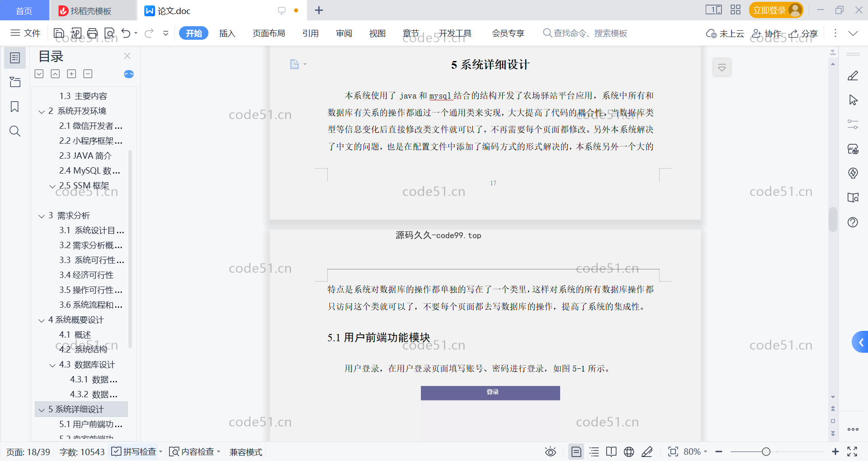Click the pen edit tool in right sidebar
Image resolution: width=868 pixels, height=461 pixels.
pos(853,76)
